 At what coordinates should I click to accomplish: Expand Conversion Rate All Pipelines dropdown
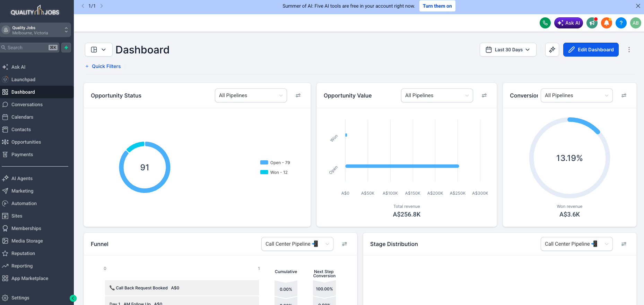pos(577,95)
